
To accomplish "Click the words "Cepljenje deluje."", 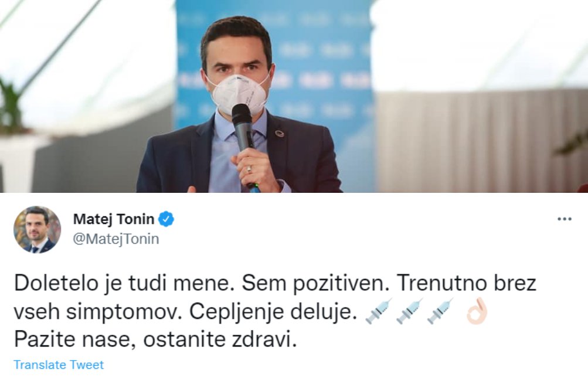I will coord(273,312).
